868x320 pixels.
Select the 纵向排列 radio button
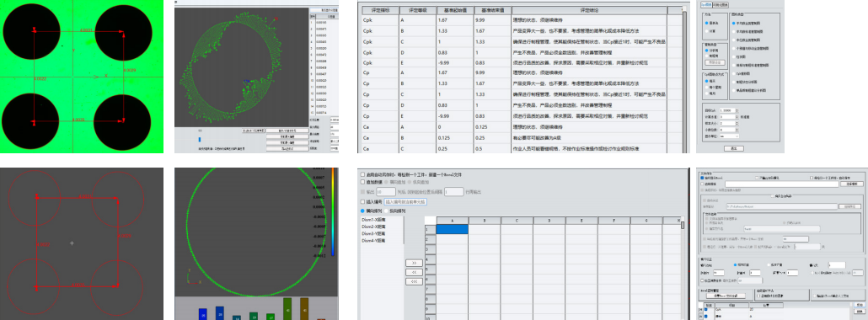point(386,211)
